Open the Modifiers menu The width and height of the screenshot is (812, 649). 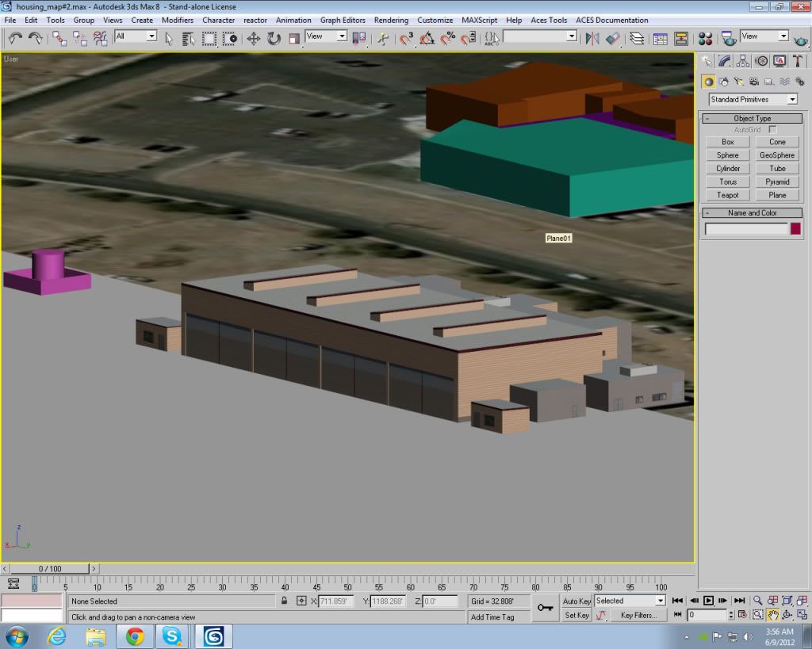pos(177,20)
